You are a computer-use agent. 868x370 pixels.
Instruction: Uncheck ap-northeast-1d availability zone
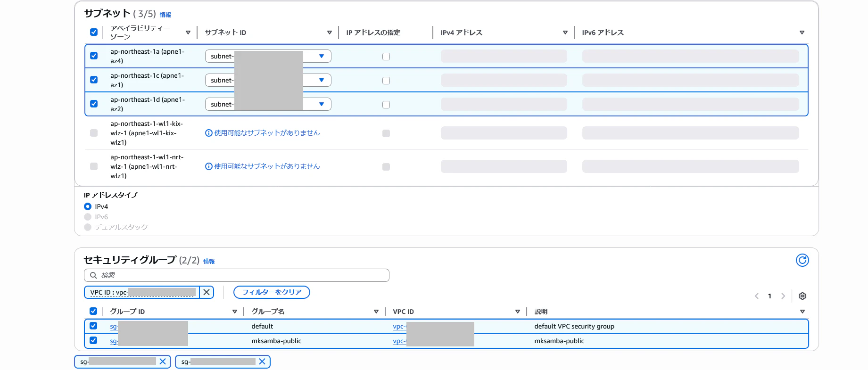[x=94, y=104]
